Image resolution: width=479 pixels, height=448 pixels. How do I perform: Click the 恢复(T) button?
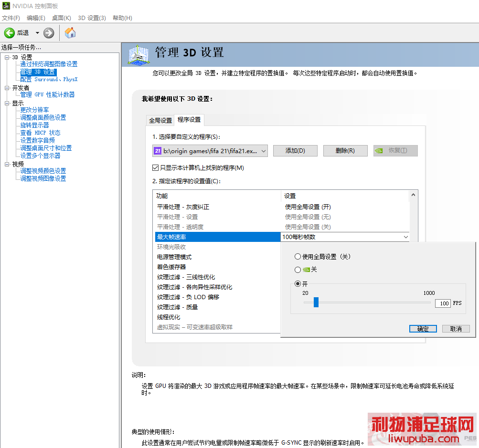coord(395,151)
